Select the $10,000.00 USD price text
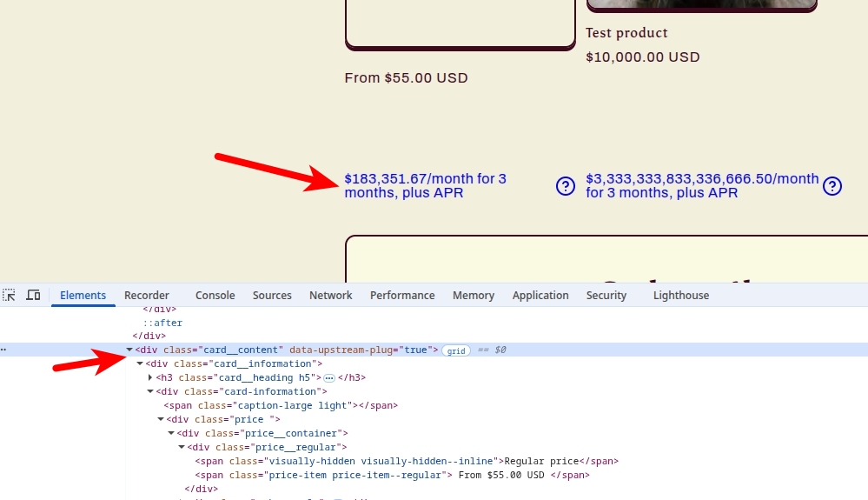This screenshot has width=868, height=500. coord(643,57)
